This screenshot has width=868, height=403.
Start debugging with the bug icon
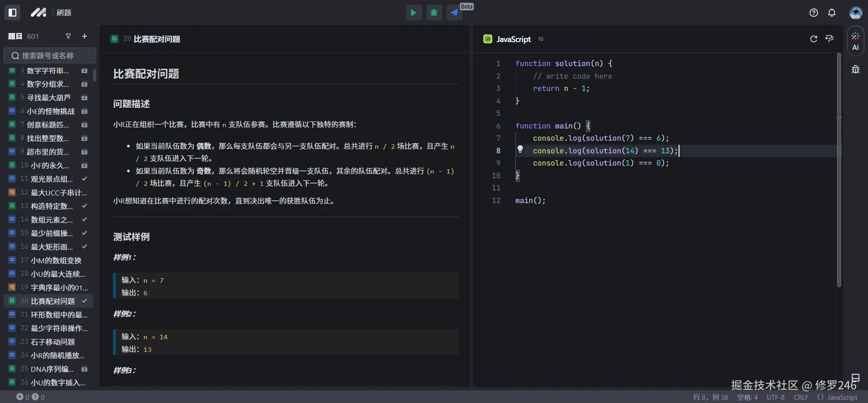coord(434,13)
